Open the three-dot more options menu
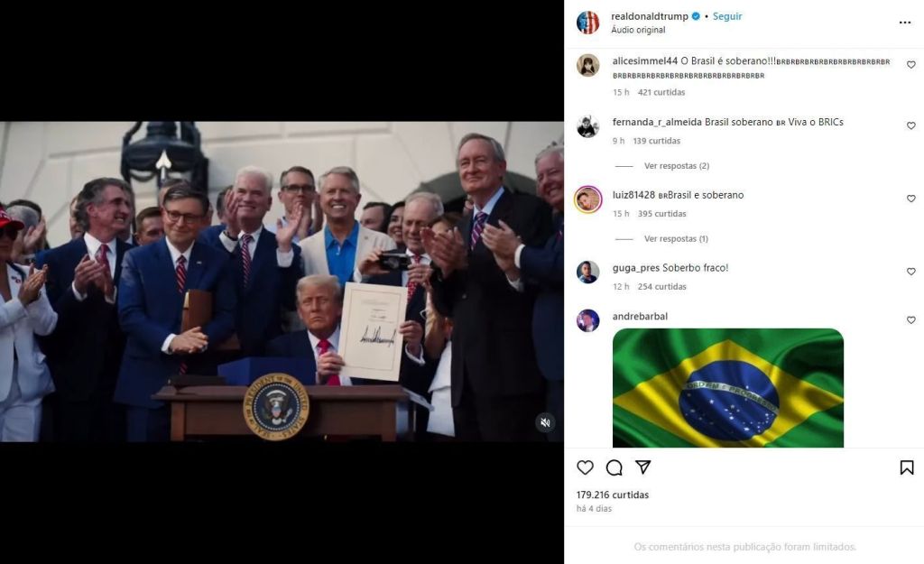The image size is (924, 564). [x=905, y=23]
